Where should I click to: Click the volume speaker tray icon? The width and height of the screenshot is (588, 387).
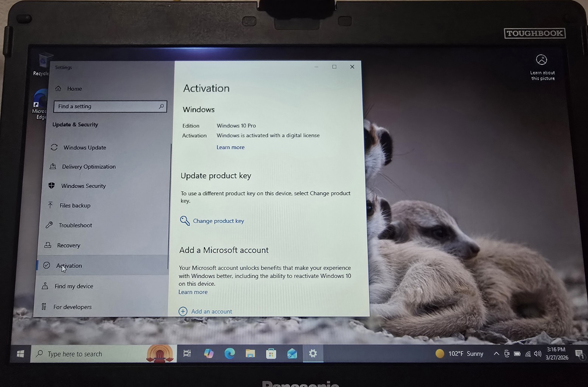click(x=538, y=354)
